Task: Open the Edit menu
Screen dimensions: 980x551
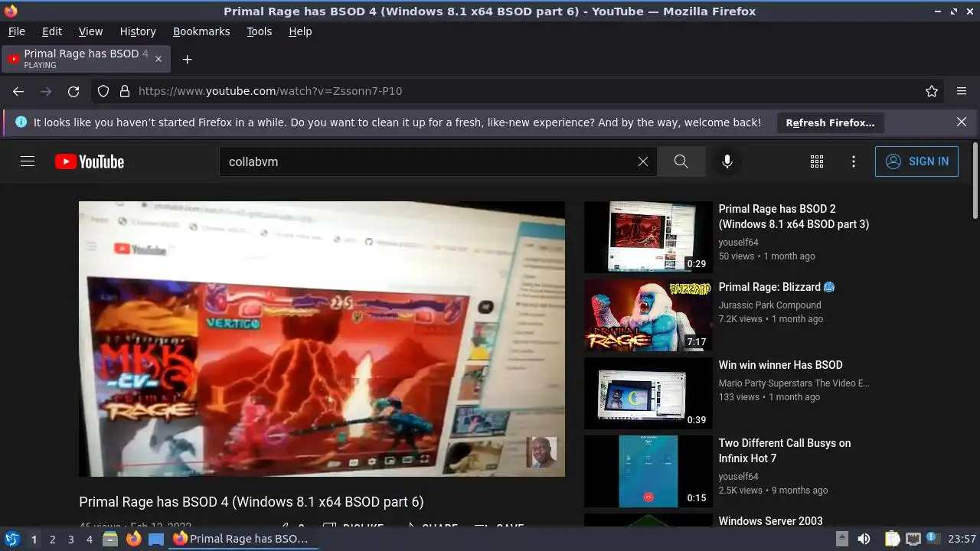Action: [x=52, y=31]
